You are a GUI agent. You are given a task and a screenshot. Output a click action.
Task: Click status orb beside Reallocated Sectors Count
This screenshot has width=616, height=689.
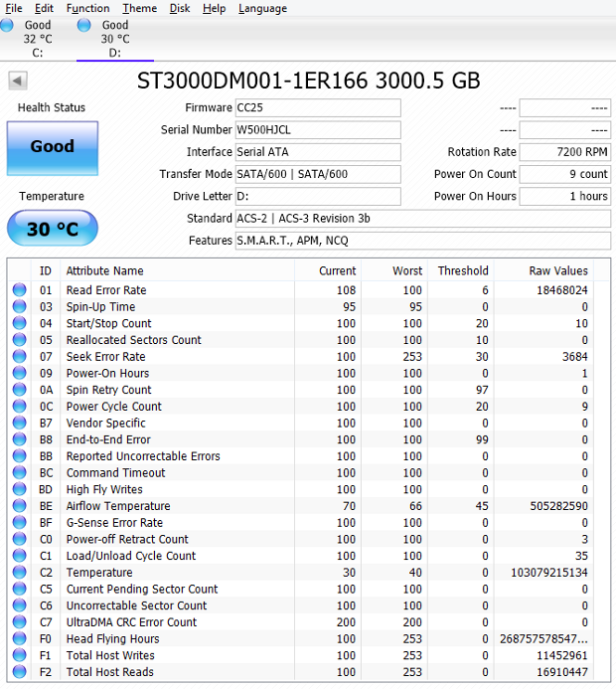19,340
